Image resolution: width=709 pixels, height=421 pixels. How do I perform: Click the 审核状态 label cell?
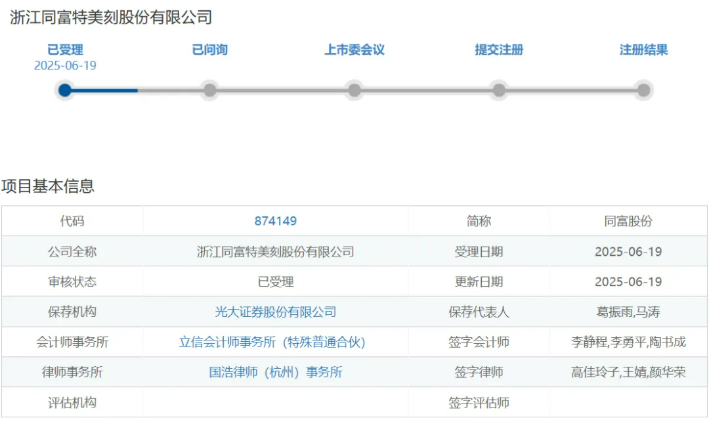(x=72, y=281)
